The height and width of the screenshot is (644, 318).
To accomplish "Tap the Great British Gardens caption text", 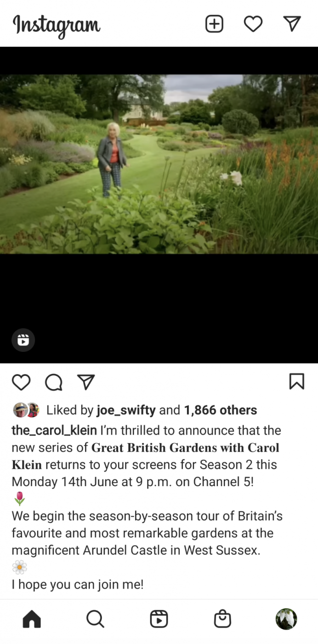I will click(x=146, y=456).
